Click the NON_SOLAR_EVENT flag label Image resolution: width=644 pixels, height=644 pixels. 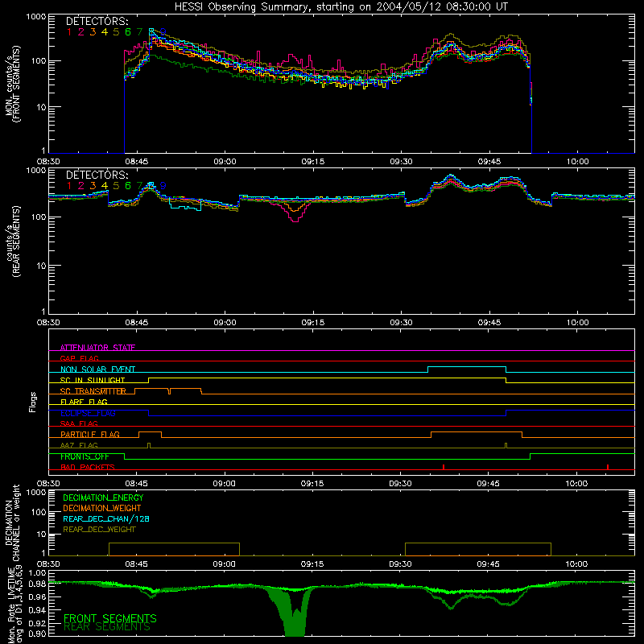pyautogui.click(x=97, y=369)
